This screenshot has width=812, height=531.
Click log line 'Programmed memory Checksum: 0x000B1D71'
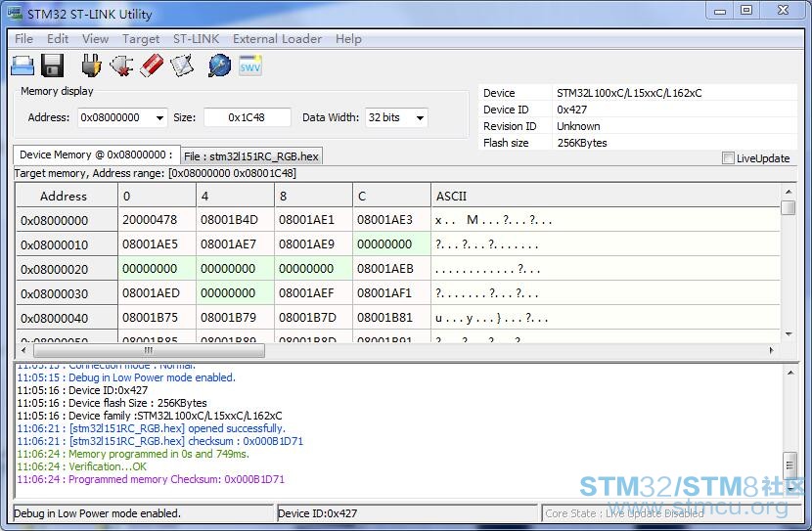point(151,479)
